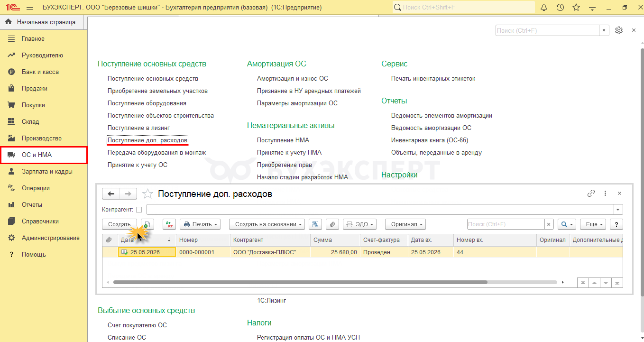Clear the list search field
The width and height of the screenshot is (644, 342).
[x=549, y=224]
